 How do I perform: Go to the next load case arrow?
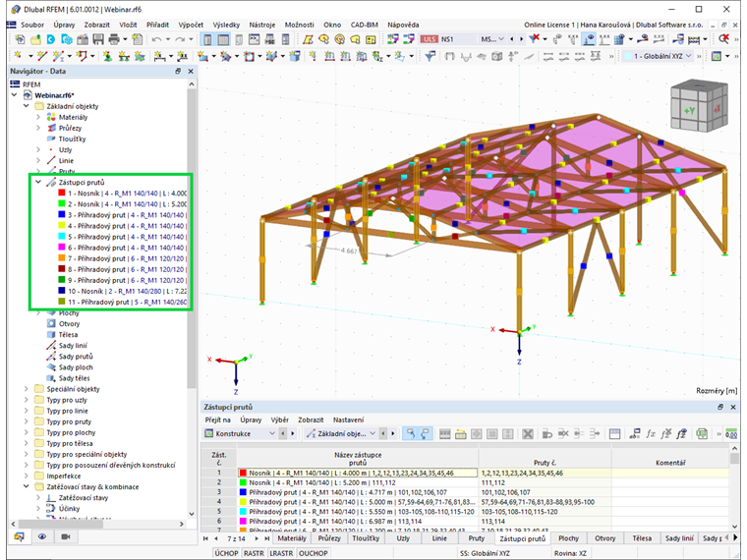click(x=521, y=39)
